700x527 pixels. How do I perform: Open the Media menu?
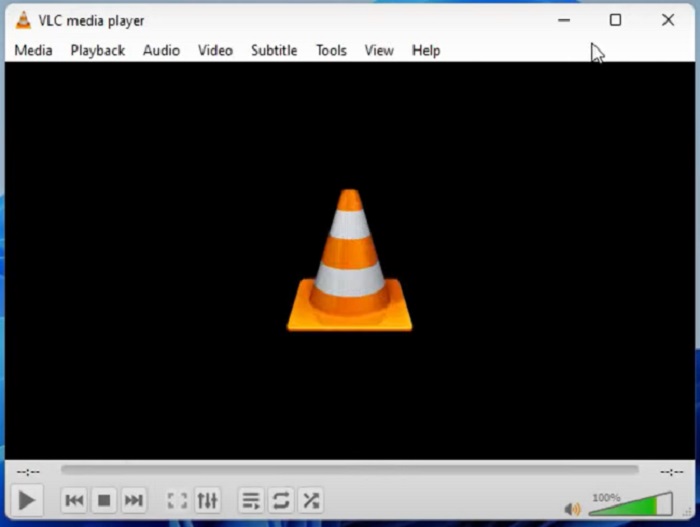(x=33, y=50)
